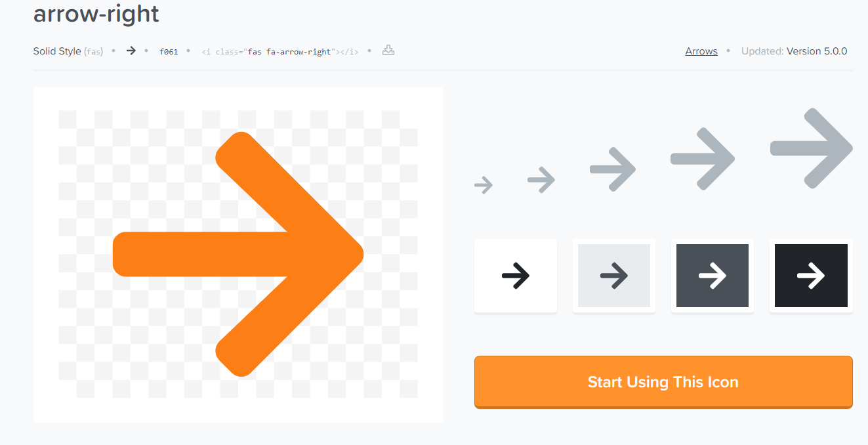The image size is (868, 445).
Task: Select the second largest gray arrow preview
Action: [703, 159]
